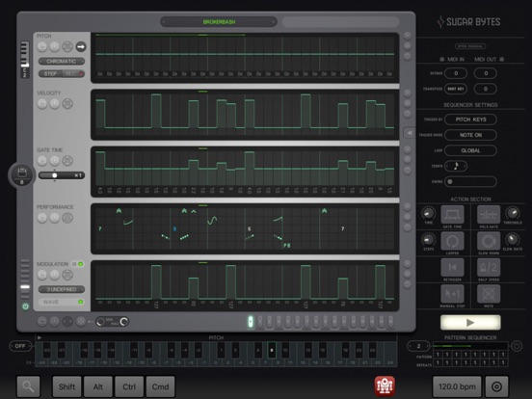Click the highlighted key on the pitch keyboard
This screenshot has height=399, width=532.
tap(272, 350)
